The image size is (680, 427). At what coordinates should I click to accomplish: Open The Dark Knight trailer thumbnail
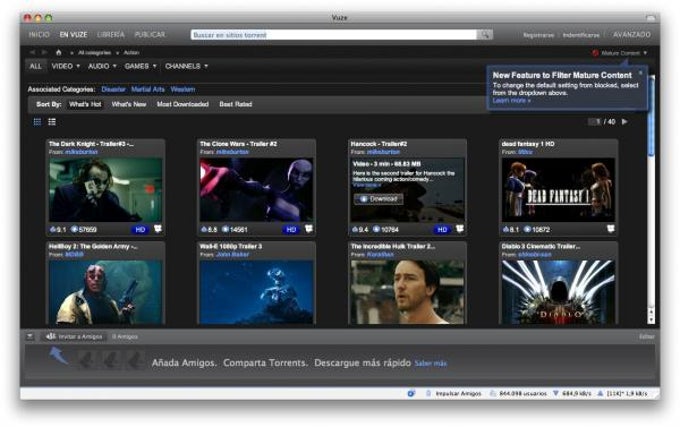[x=105, y=189]
